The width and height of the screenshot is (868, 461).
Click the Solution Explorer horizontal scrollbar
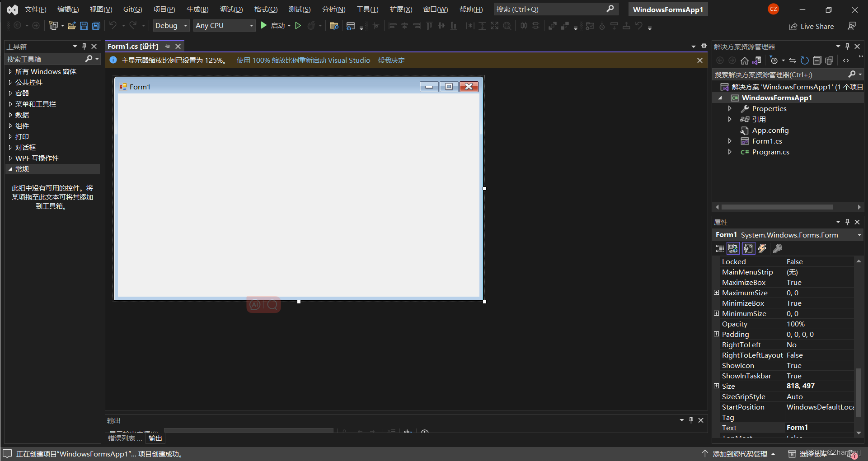tap(777, 207)
